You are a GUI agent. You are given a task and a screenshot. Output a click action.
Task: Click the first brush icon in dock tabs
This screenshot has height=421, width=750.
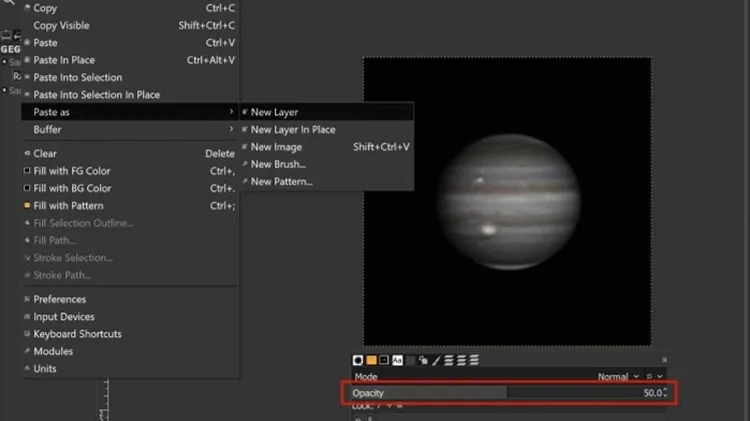[358, 360]
